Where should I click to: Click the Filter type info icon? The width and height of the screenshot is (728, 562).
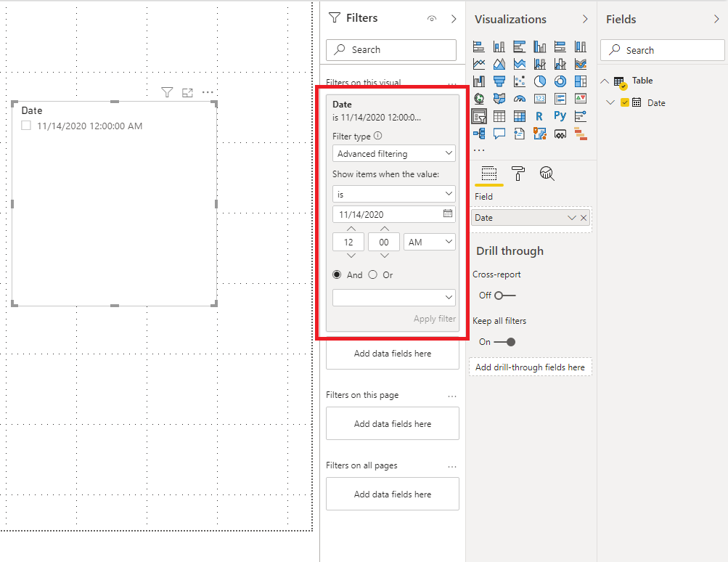tap(378, 136)
